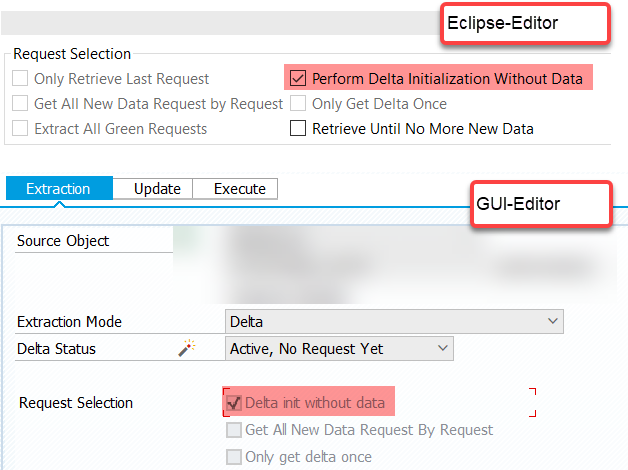Click the Delta Status magic wand icon
This screenshot has width=628, height=470.
coord(187,348)
